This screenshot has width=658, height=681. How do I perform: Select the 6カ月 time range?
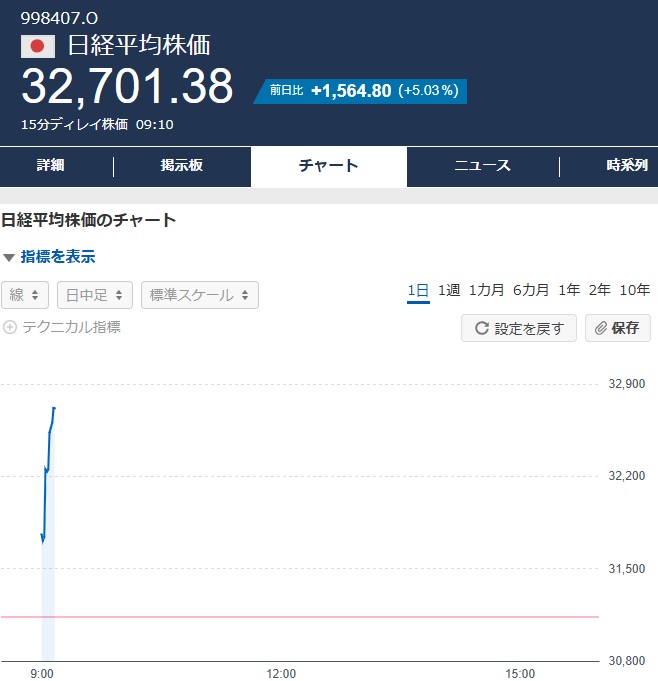click(531, 290)
